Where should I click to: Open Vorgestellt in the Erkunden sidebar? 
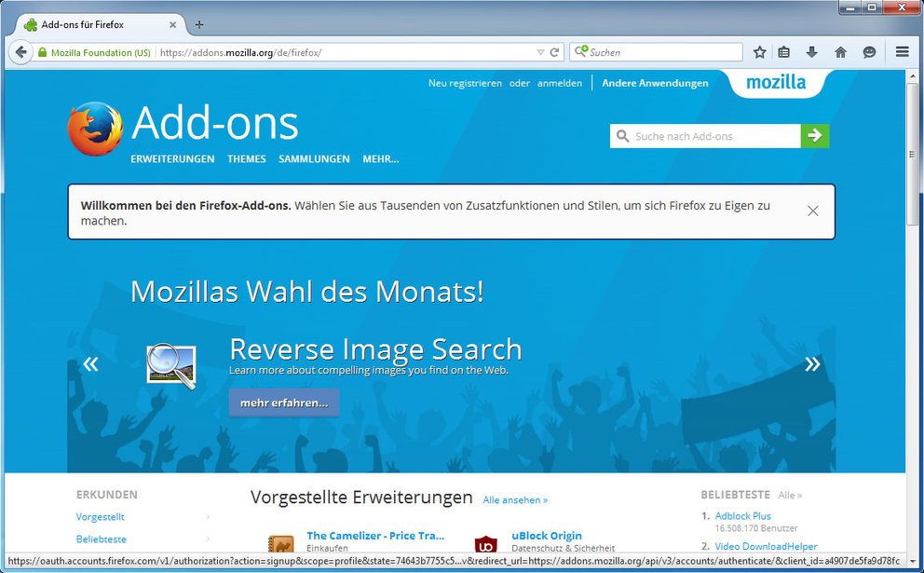[x=101, y=517]
